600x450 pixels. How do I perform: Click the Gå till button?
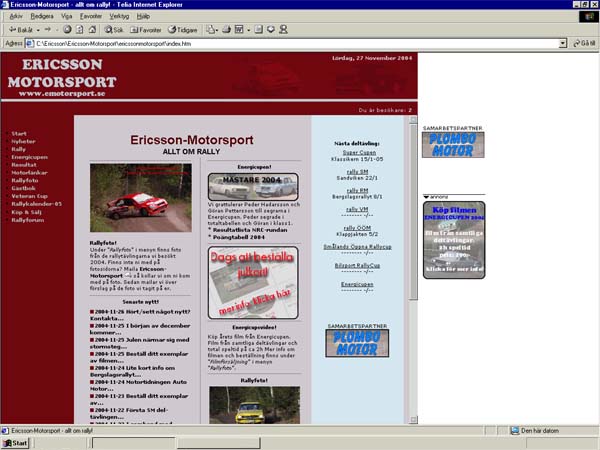(584, 43)
